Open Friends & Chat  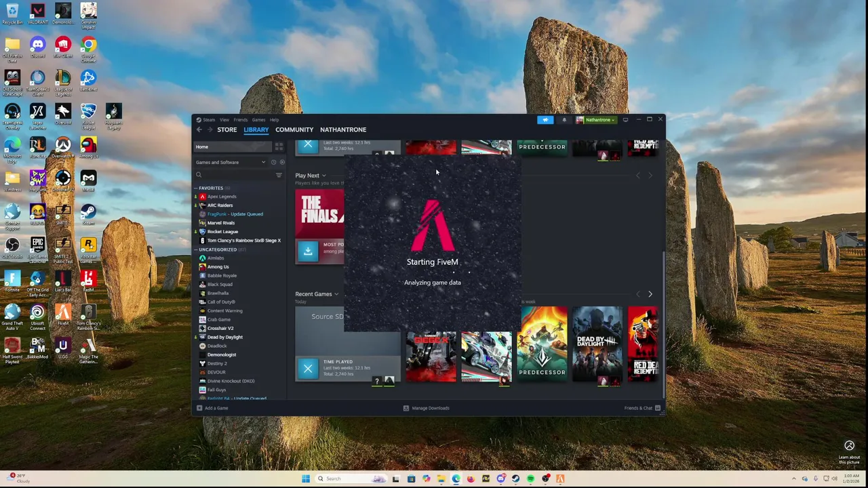[x=642, y=408]
